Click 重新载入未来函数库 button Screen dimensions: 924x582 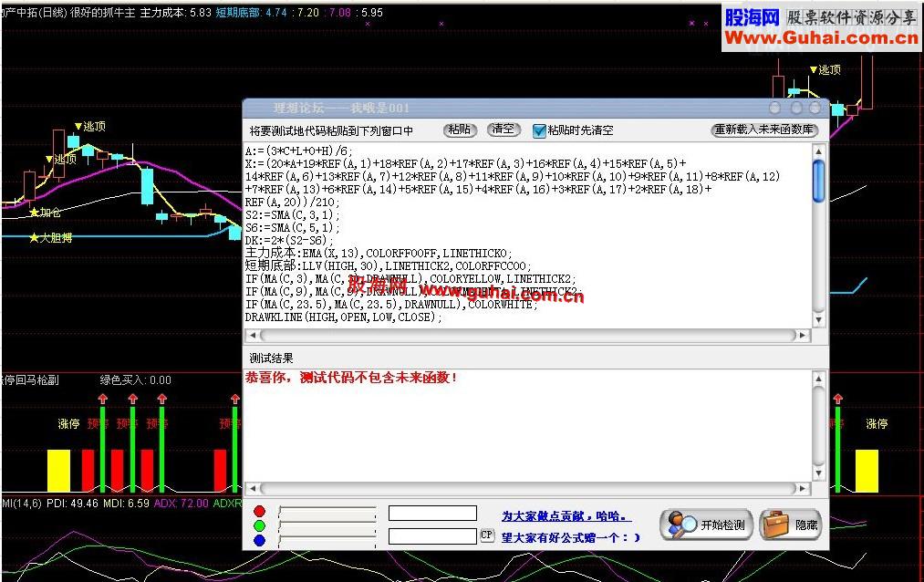764,130
